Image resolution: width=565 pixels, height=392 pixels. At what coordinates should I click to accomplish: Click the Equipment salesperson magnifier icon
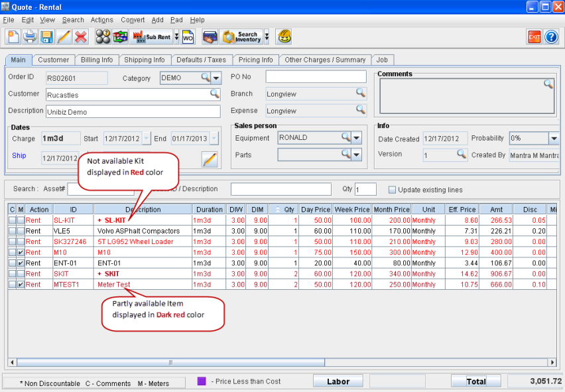[346, 137]
